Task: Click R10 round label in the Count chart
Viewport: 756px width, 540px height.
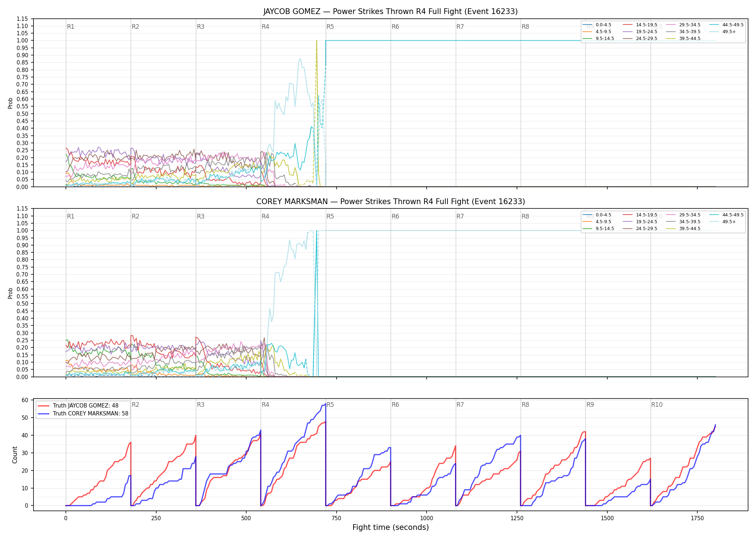Action: coord(657,405)
